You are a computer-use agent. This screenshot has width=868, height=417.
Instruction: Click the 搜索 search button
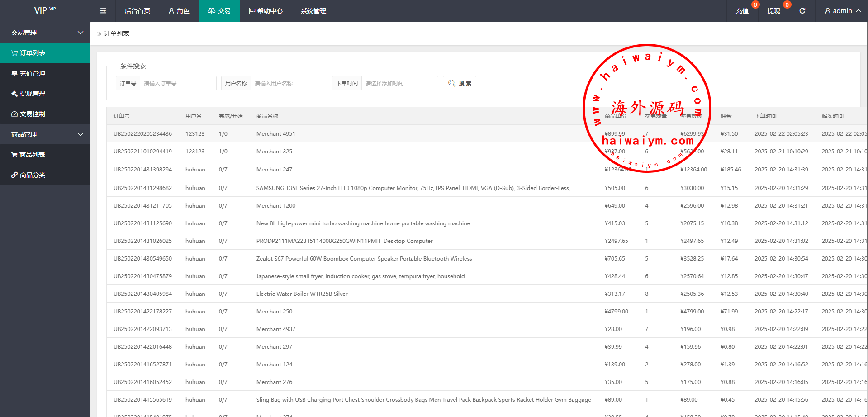pyautogui.click(x=460, y=83)
